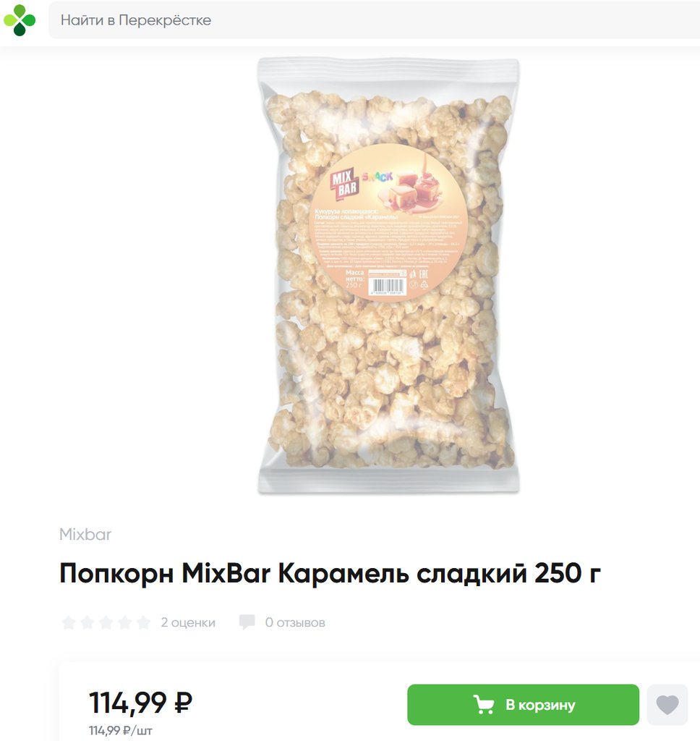Open the Mixbar brand link
Screen dimensions: 700x741
[x=85, y=535]
